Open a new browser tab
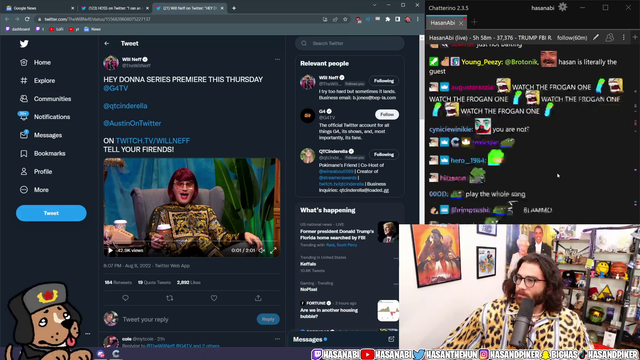 [x=234, y=8]
